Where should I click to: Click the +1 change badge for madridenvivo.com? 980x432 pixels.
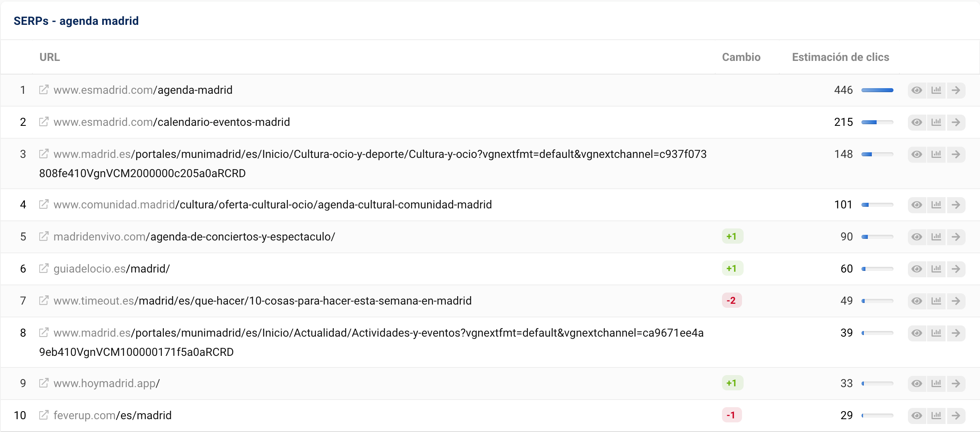coord(732,236)
